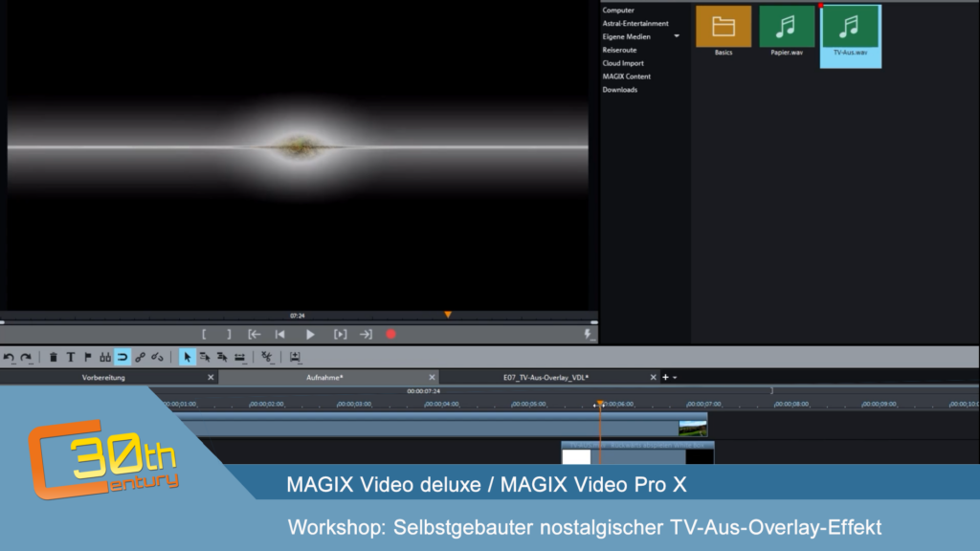Click the 00:00:02:00 mark on the timeline ruler
This screenshot has width=980, height=551.
point(266,405)
